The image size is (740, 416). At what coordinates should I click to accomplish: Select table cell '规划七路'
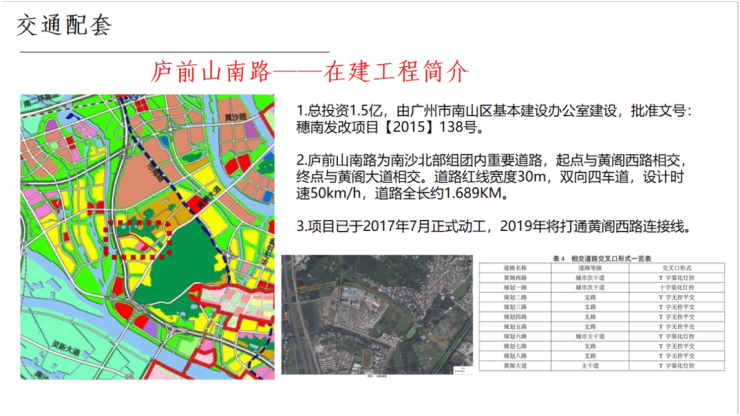[515, 346]
